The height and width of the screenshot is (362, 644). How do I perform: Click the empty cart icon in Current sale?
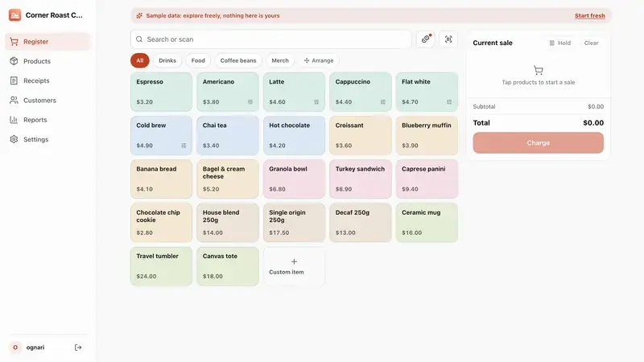click(x=538, y=70)
